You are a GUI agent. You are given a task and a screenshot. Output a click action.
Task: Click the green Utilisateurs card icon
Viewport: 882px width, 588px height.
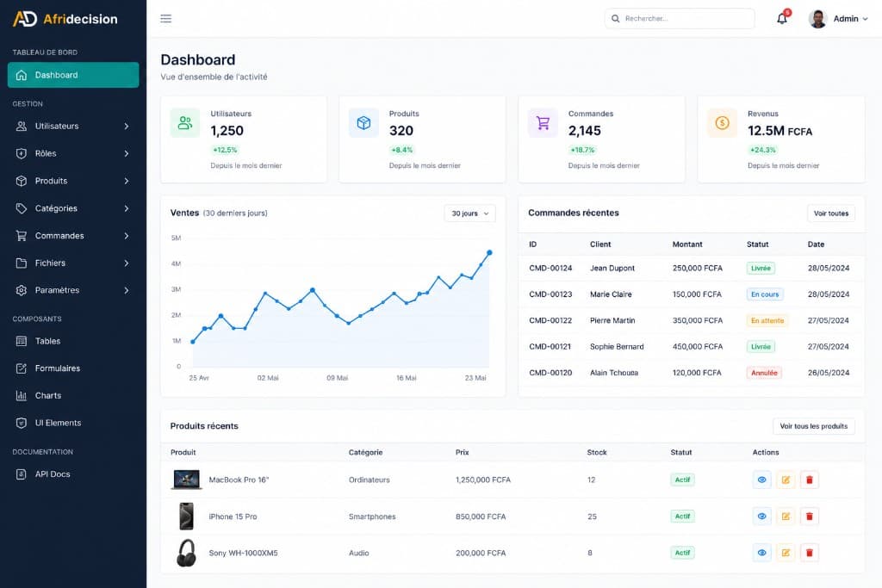pyautogui.click(x=185, y=122)
